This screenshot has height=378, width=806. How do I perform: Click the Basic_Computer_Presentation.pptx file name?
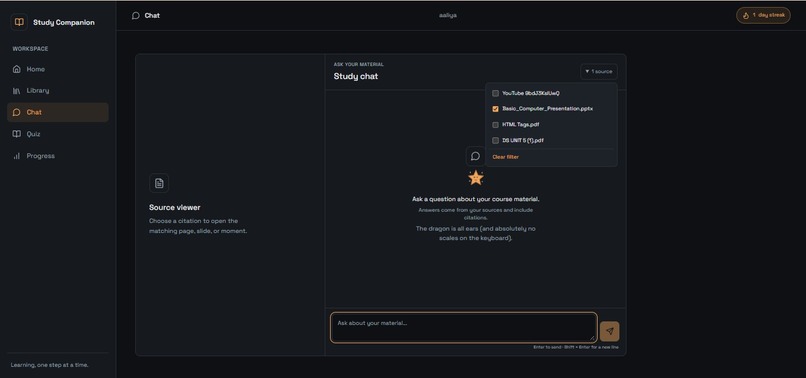pos(547,109)
